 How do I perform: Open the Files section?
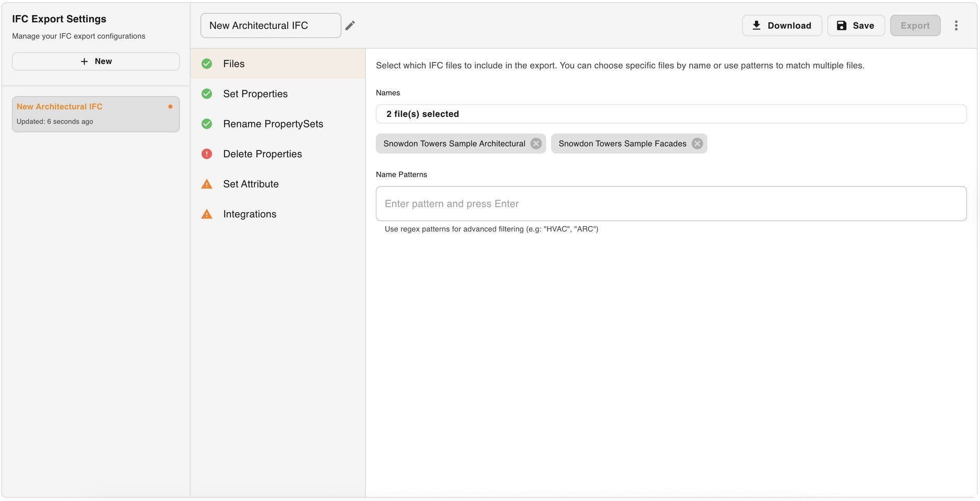click(x=278, y=64)
